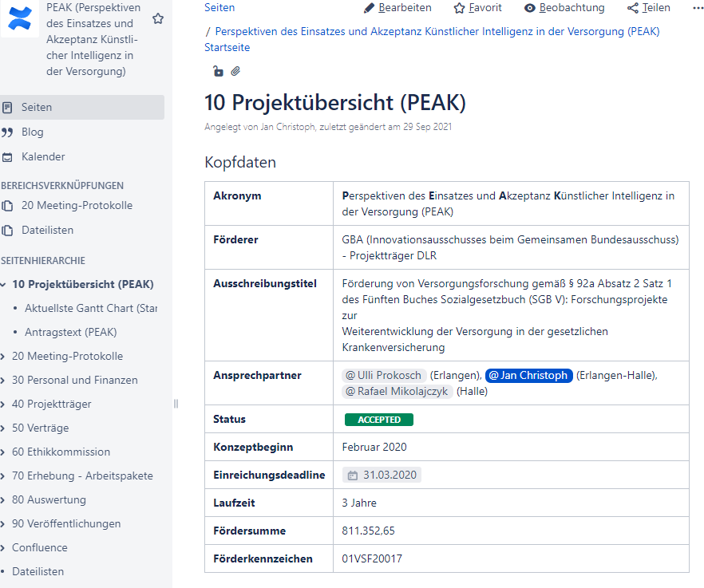Expand 50 Verträge tree node

tap(3, 428)
